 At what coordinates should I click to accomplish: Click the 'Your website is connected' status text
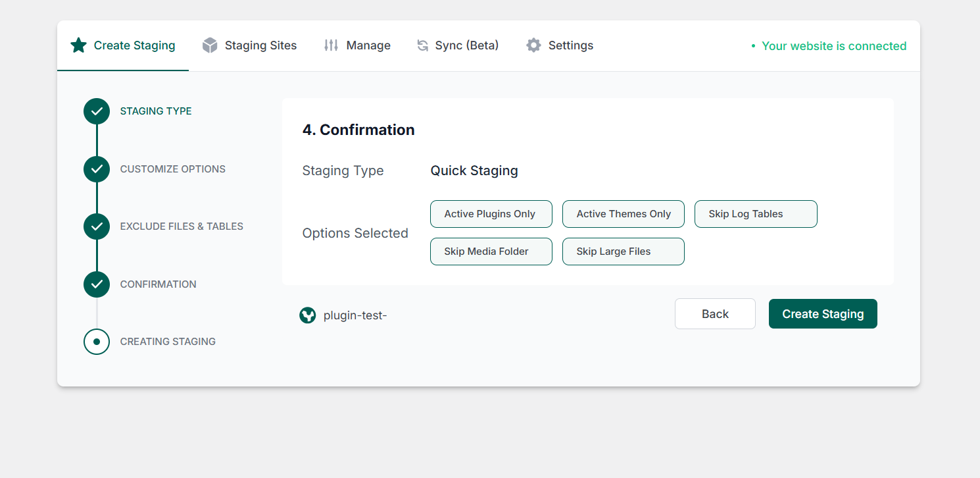tap(834, 46)
